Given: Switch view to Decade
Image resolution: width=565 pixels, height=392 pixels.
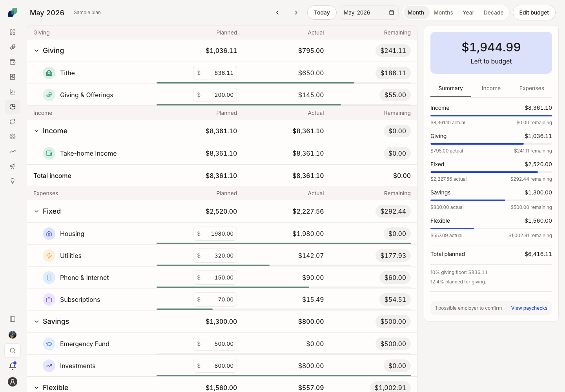Looking at the screenshot, I should pyautogui.click(x=494, y=13).
